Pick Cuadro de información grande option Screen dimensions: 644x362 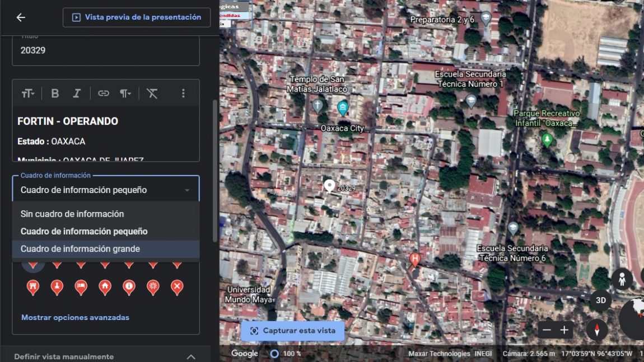tap(106, 249)
